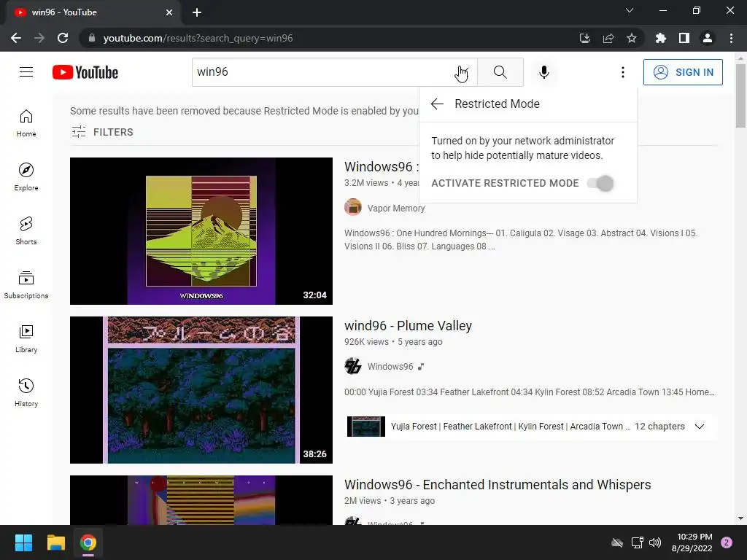Toggle the Chrome side panel icon

tap(684, 38)
